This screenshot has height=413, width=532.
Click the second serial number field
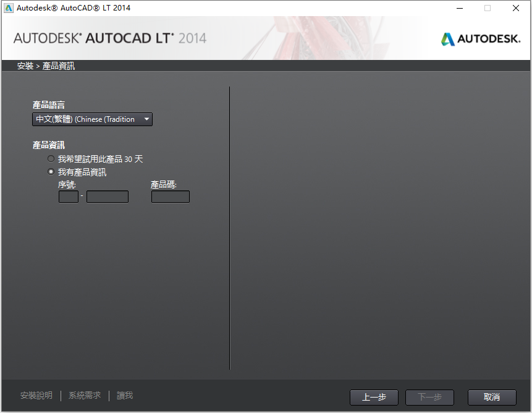(108, 197)
